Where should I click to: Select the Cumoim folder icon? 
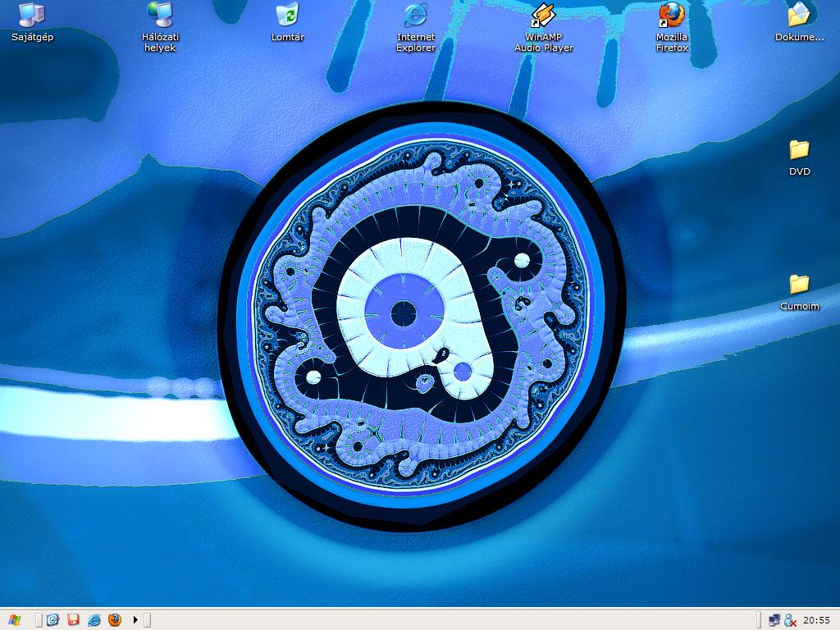click(799, 292)
